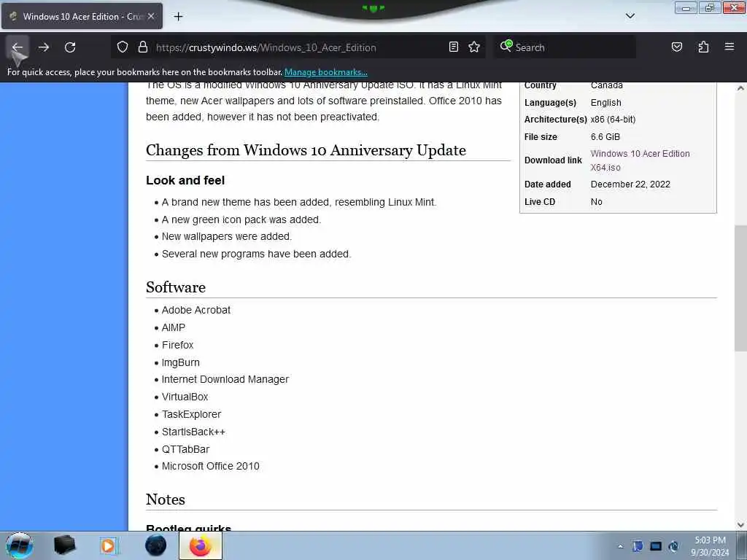Launch the media player taskbar icon
747x560 pixels.
pyautogui.click(x=109, y=545)
